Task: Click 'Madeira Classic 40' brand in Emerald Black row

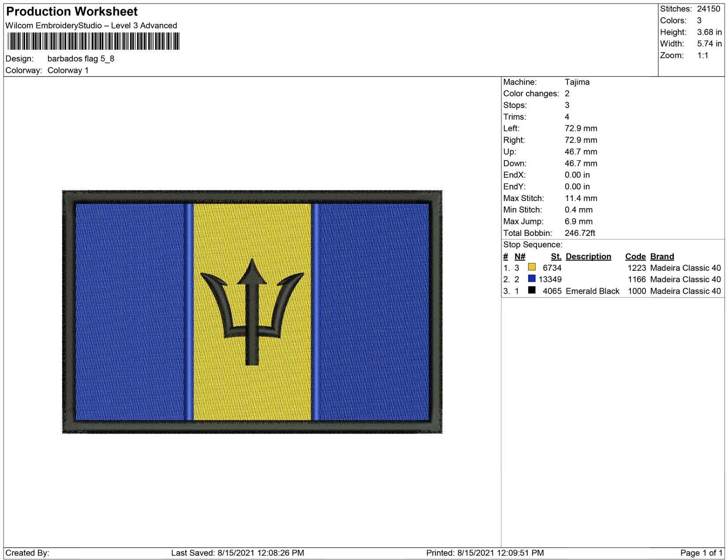Action: (686, 291)
